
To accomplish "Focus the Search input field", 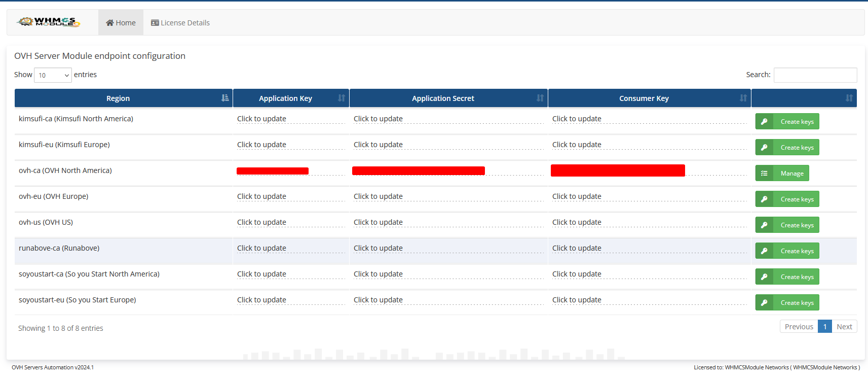I will pos(815,75).
